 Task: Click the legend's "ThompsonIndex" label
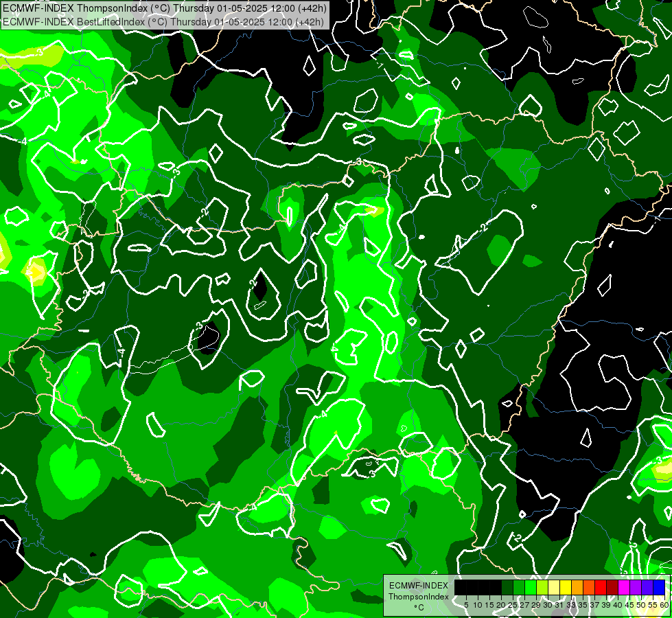[419, 597]
